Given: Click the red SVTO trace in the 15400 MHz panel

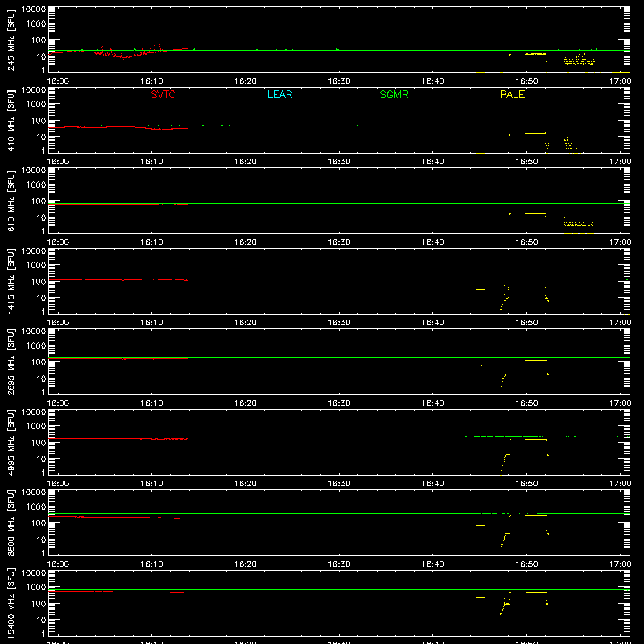Looking at the screenshot, I should click(x=118, y=592).
